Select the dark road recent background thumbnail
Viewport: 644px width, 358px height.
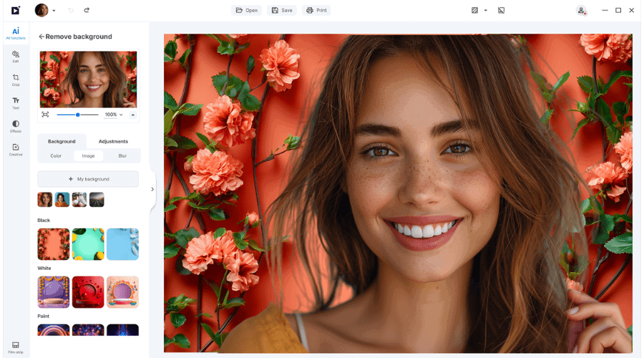[97, 200]
